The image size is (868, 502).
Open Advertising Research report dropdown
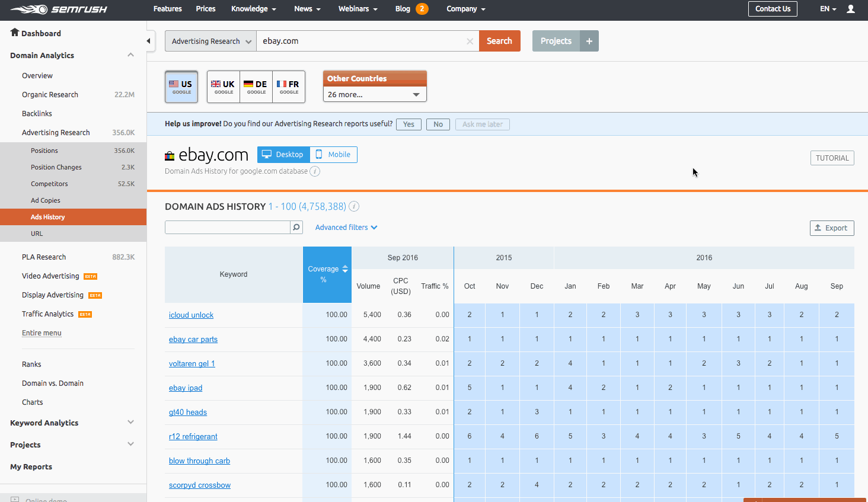[210, 41]
